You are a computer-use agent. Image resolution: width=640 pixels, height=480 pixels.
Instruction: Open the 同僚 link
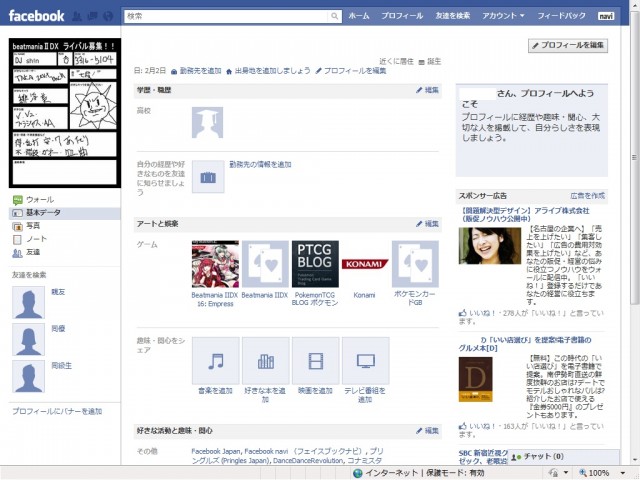(x=58, y=329)
